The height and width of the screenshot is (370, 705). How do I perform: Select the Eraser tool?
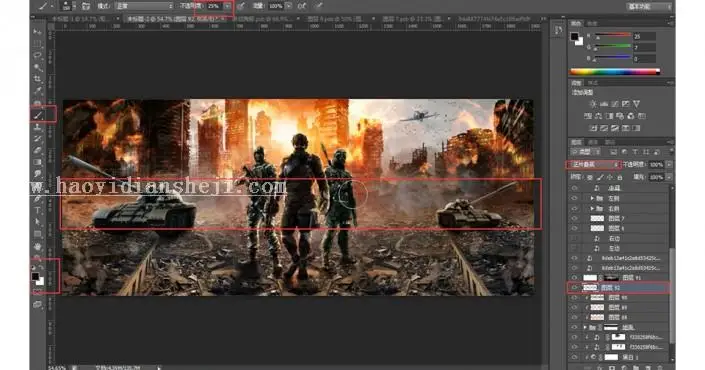tap(38, 150)
